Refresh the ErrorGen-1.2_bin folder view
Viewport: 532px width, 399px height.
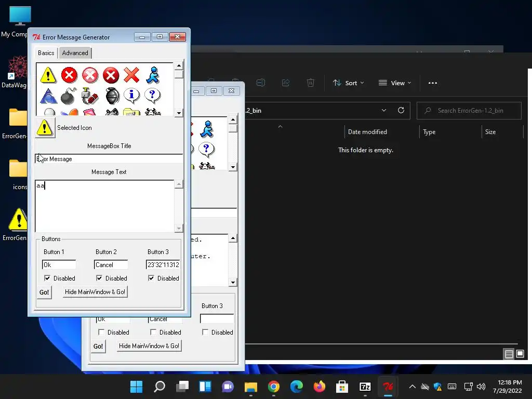coord(401,110)
